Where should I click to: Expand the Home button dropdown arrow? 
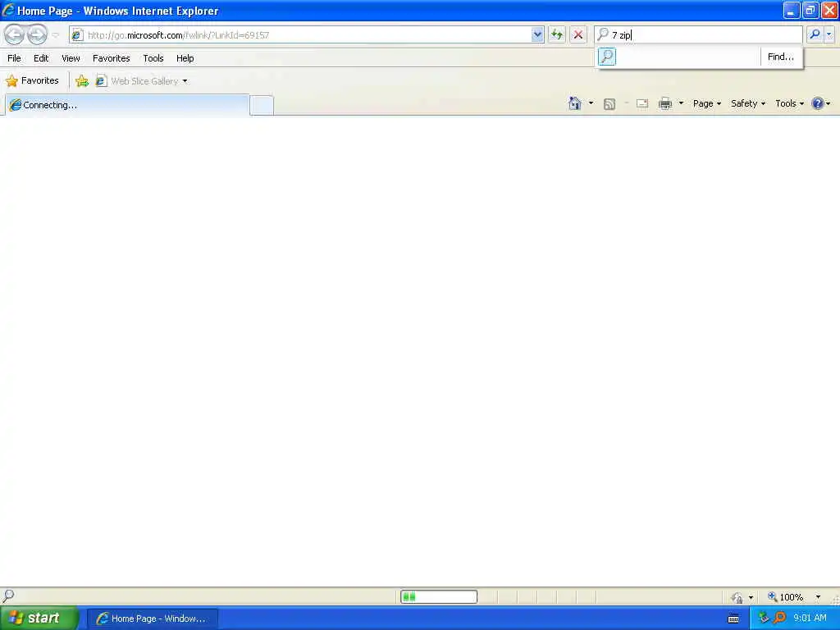point(591,103)
